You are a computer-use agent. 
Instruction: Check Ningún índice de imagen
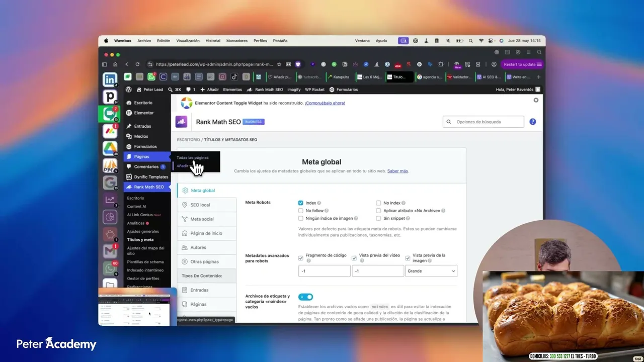pyautogui.click(x=301, y=218)
